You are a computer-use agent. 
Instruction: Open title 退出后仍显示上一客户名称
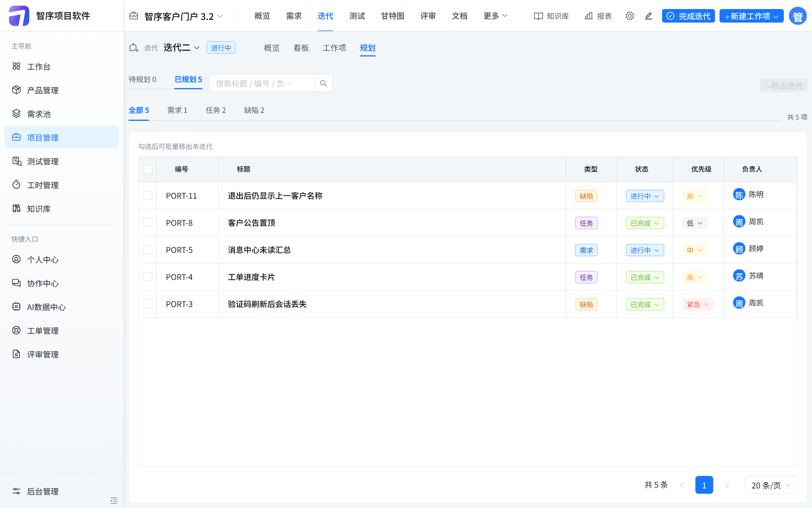tap(275, 196)
